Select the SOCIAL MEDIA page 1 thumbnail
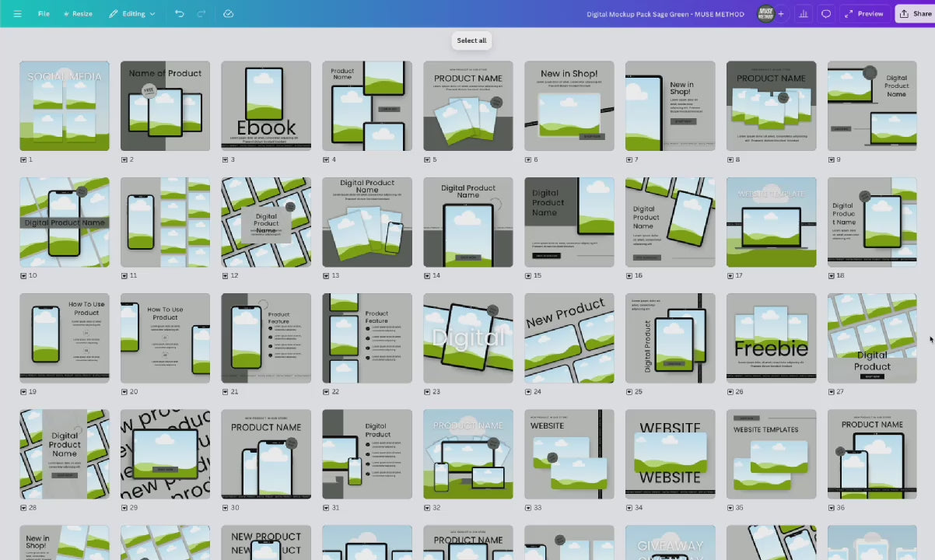This screenshot has height=560, width=935. pos(65,106)
